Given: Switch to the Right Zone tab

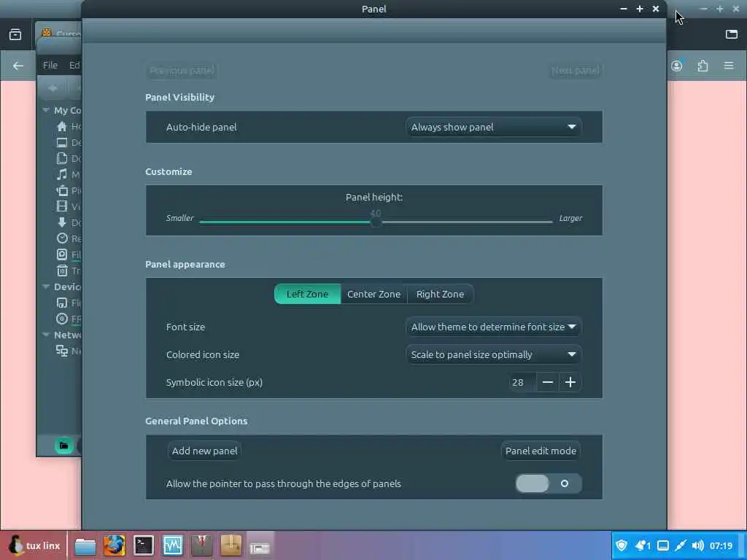Looking at the screenshot, I should pos(440,295).
